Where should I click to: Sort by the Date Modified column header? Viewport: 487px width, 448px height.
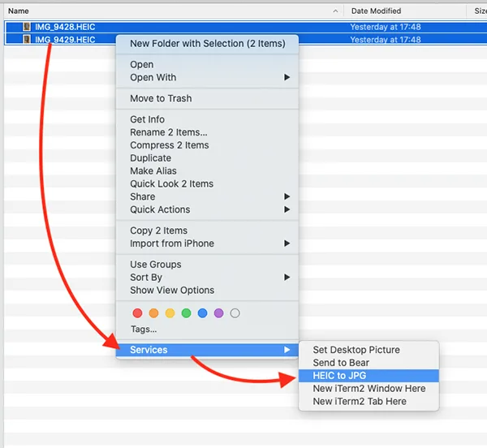(376, 11)
